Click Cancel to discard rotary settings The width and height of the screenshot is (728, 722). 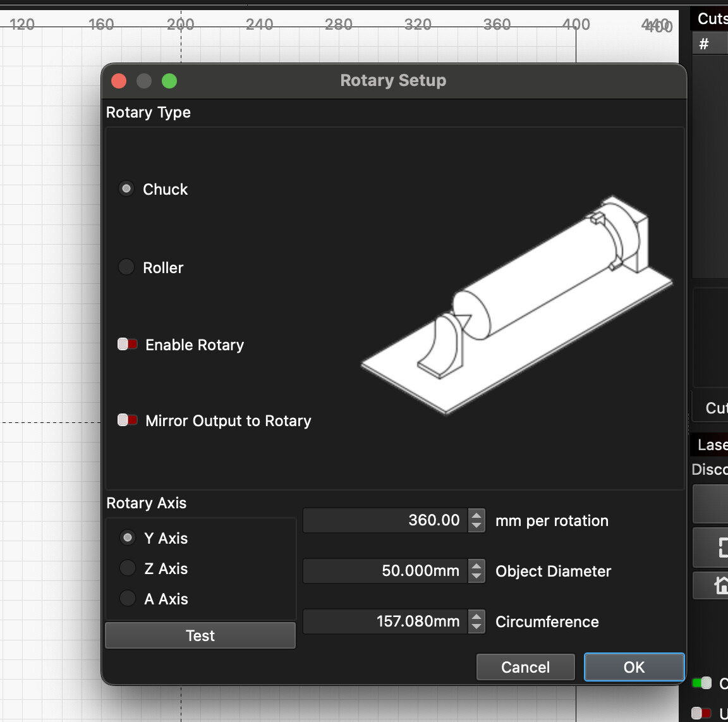(x=525, y=667)
